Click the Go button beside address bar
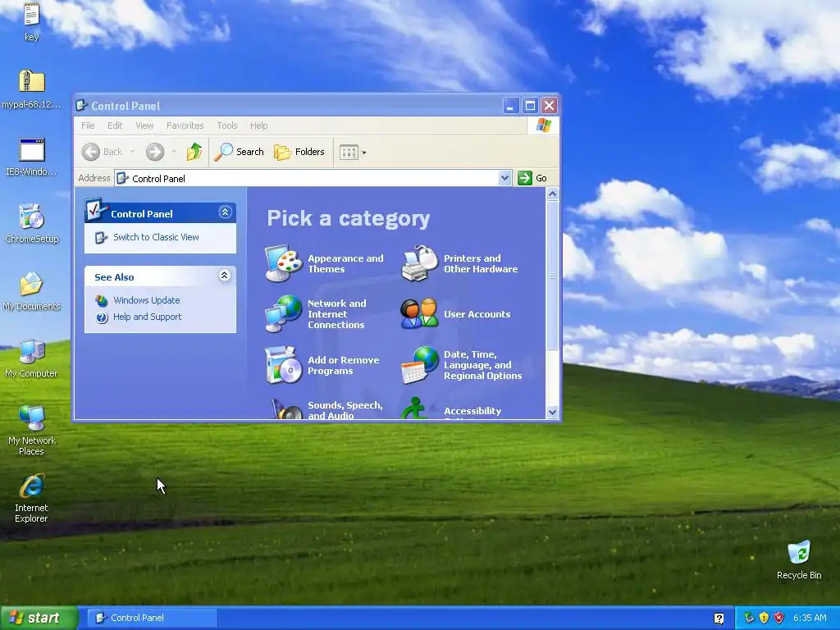Screen dimensions: 840x630 point(533,178)
